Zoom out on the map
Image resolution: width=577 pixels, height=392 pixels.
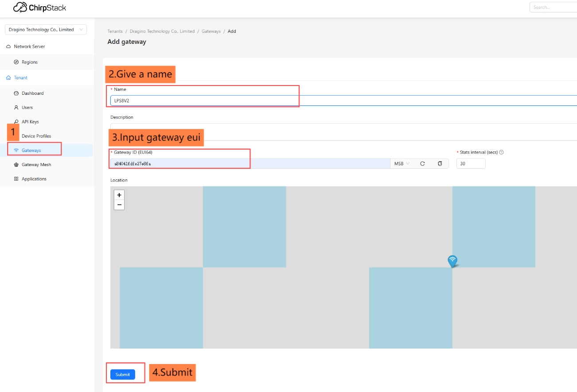click(119, 205)
